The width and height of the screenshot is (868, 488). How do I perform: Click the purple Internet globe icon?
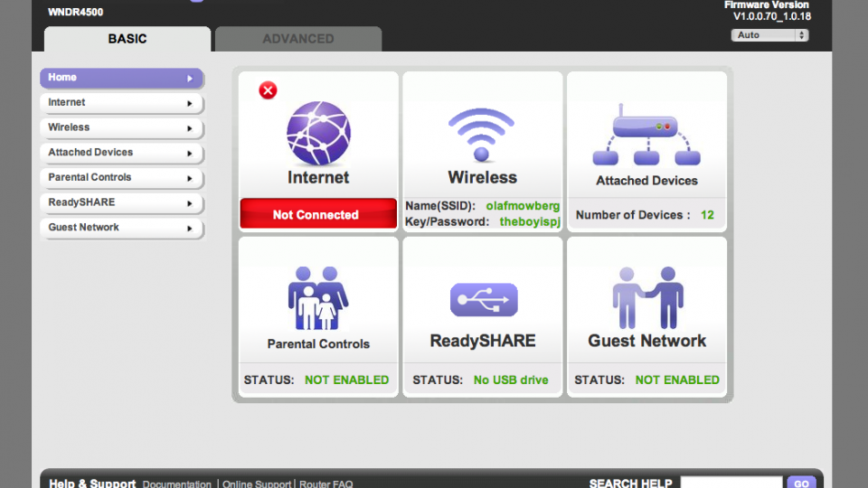pyautogui.click(x=318, y=133)
